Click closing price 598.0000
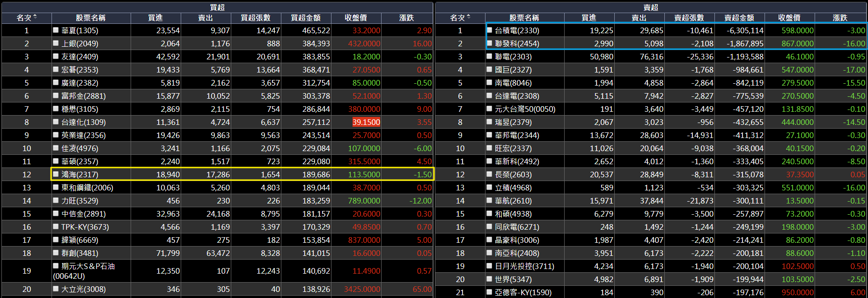Viewport: 868px width, 298px height. click(798, 30)
